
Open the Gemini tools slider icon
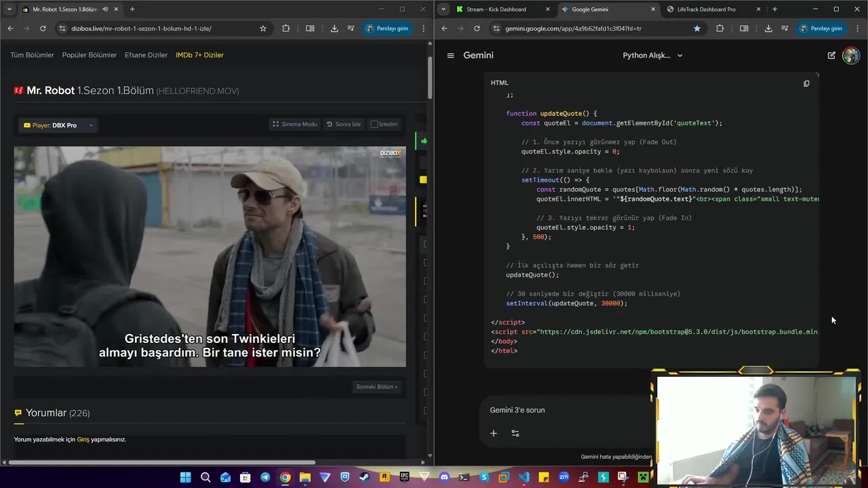click(x=515, y=433)
